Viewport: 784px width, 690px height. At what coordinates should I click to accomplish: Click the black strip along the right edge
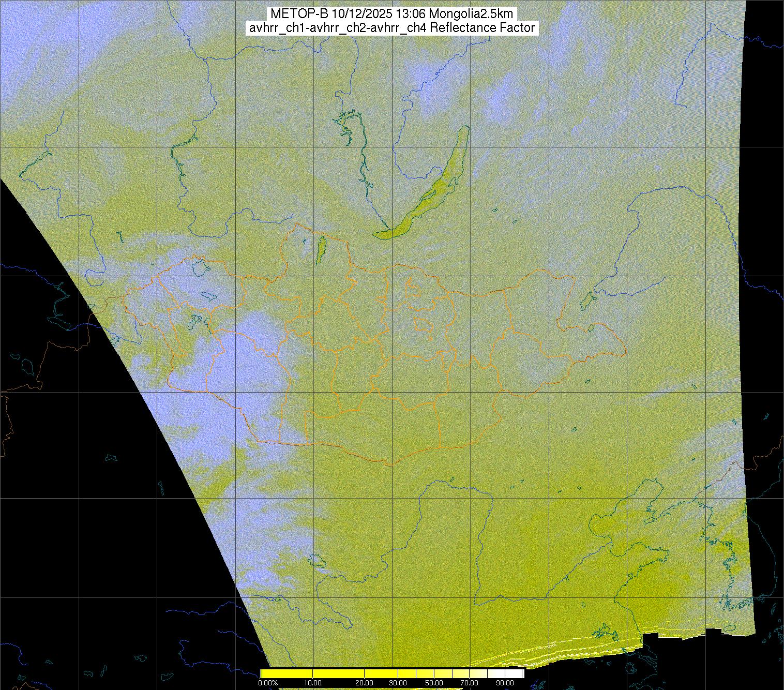pyautogui.click(x=765, y=259)
